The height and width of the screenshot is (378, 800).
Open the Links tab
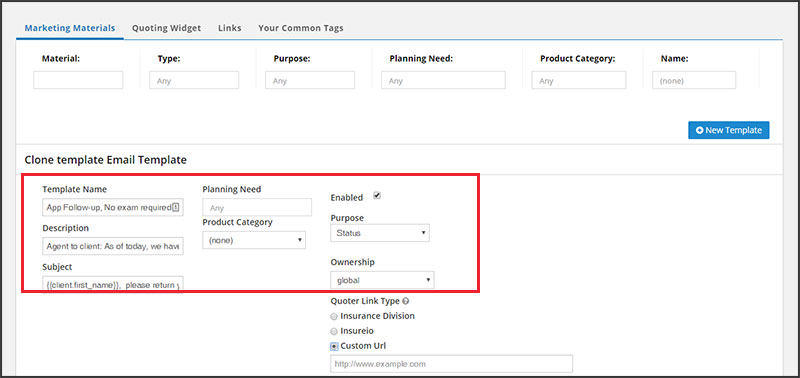(x=230, y=28)
